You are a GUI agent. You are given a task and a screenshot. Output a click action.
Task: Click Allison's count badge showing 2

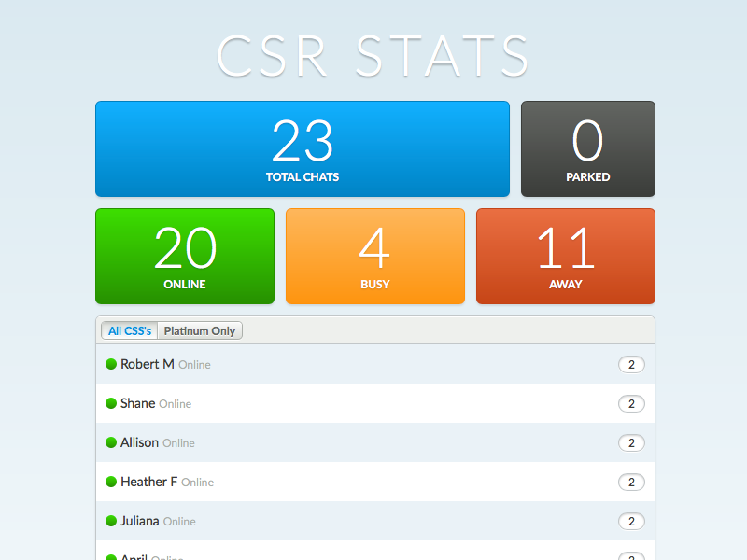tap(631, 442)
